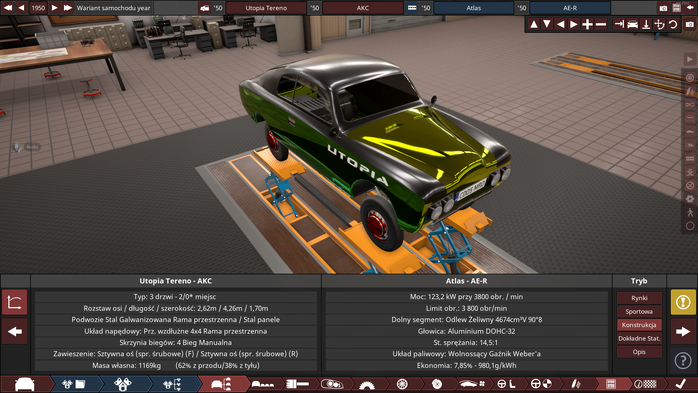The height and width of the screenshot is (393, 698).
Task: Toggle walking person icon in sidebar
Action: (690, 212)
